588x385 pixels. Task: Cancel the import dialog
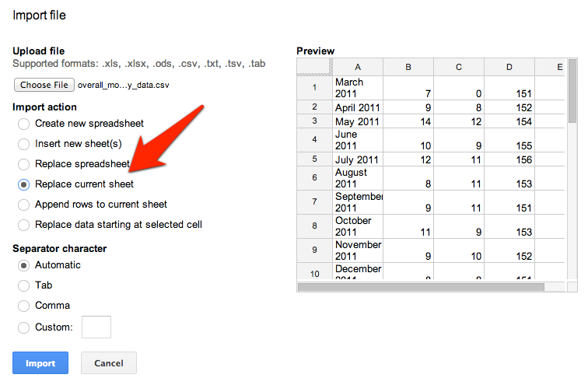tap(109, 363)
